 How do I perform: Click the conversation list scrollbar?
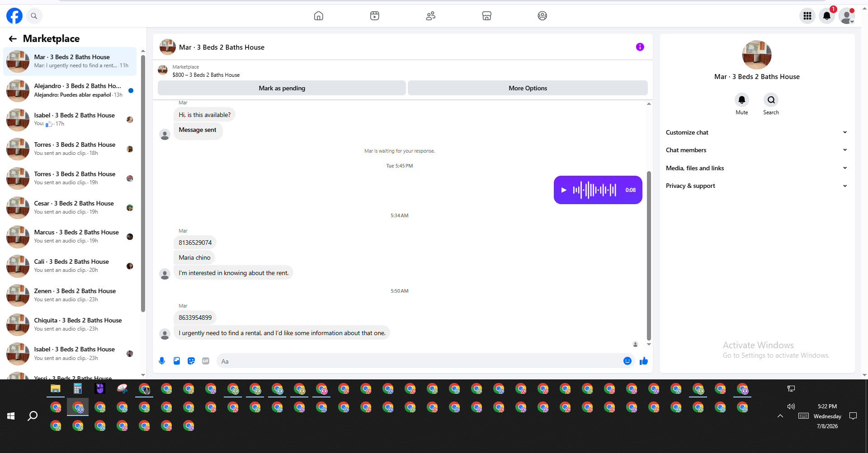click(143, 183)
